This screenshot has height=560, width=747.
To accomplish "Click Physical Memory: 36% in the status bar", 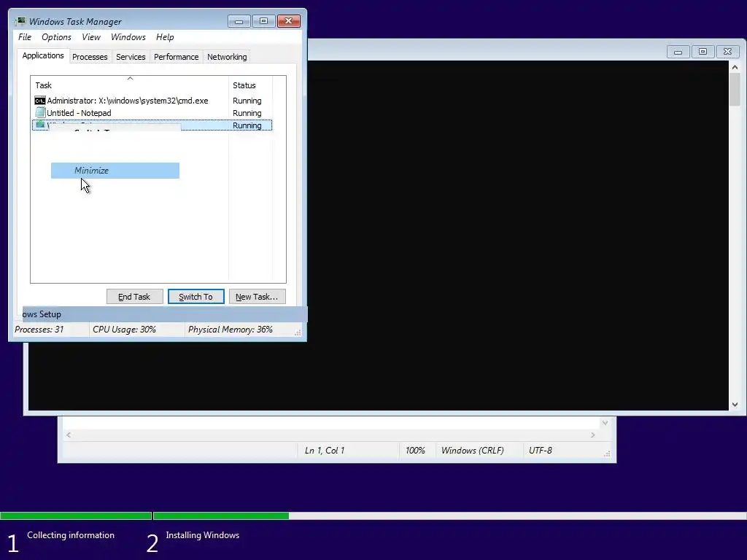I will (230, 330).
